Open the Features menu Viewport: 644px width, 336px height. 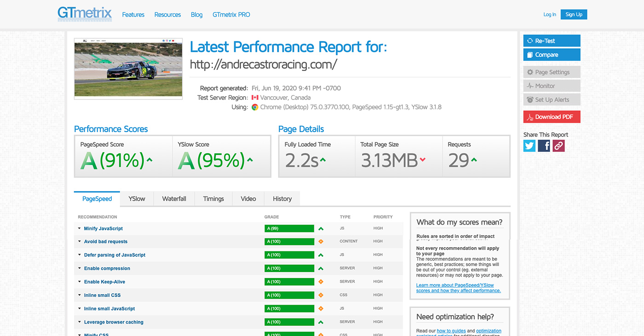pos(133,15)
